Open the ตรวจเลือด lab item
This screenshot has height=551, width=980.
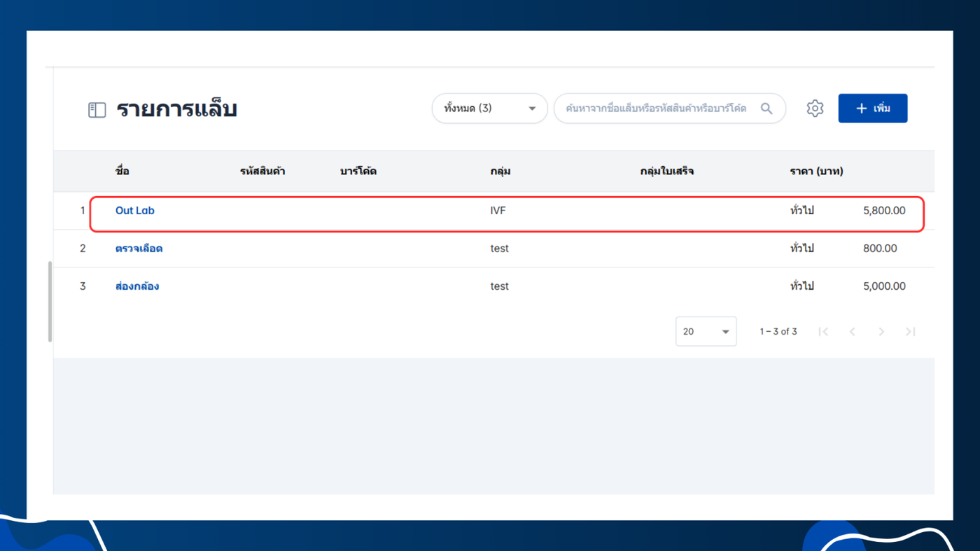139,249
